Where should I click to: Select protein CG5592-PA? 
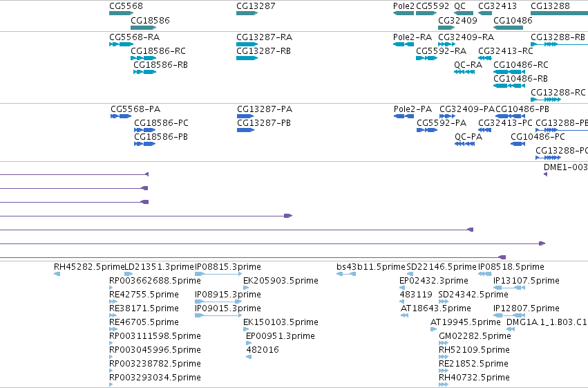click(x=442, y=123)
